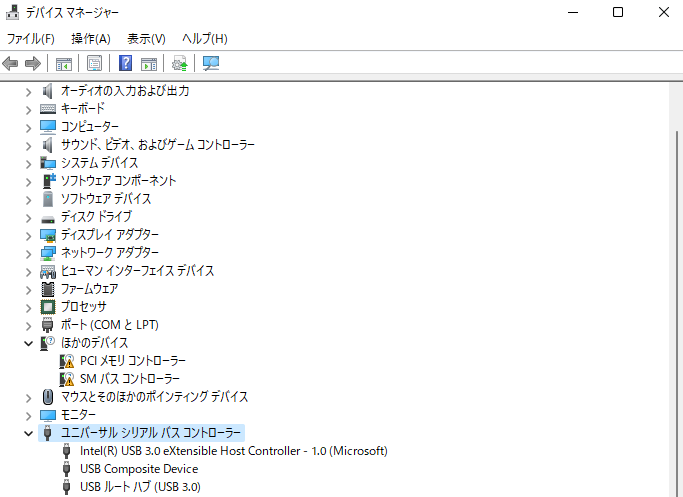Open the 操作(A) menu
This screenshot has height=497, width=683.
tap(91, 39)
